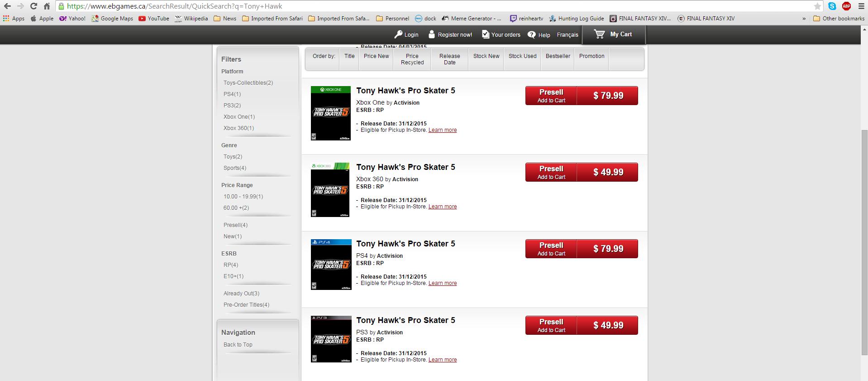Sort results by Price Recycled
This screenshot has width=868, height=381.
click(412, 59)
